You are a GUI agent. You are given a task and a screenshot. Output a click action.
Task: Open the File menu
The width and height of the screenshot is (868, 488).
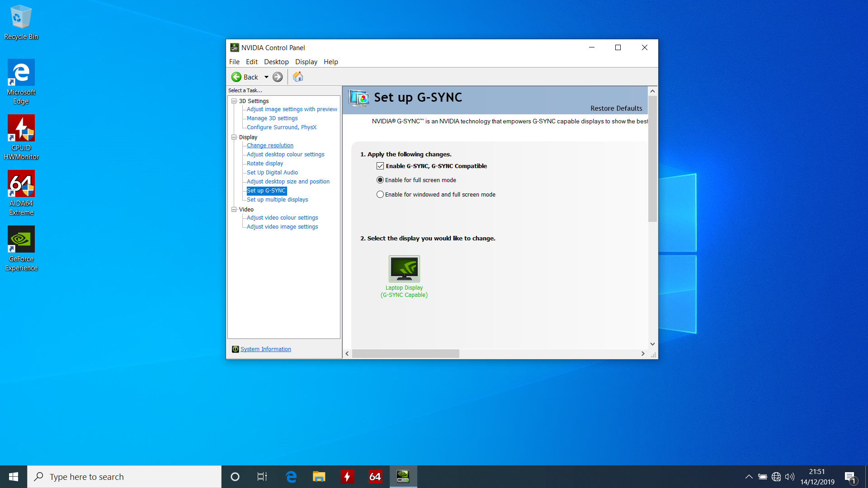(234, 62)
